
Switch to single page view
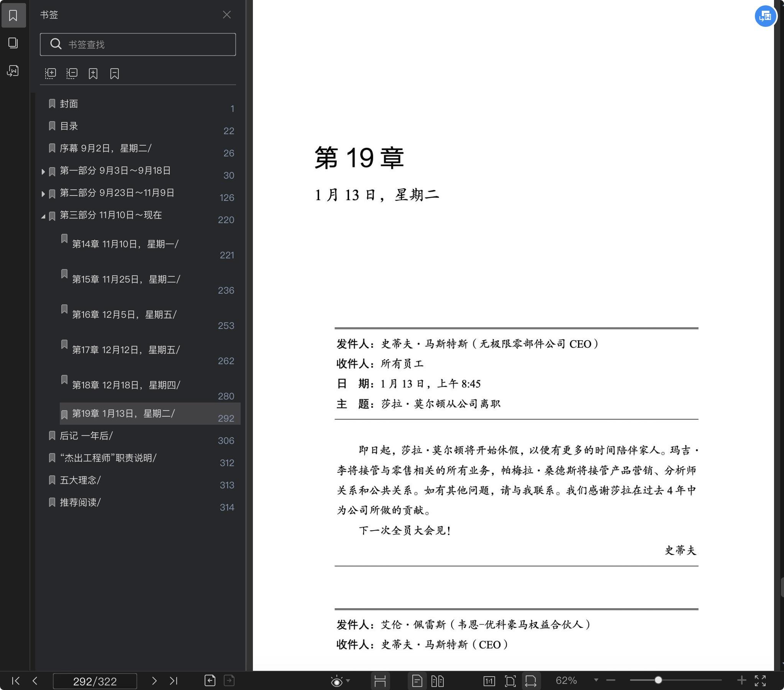pos(417,681)
